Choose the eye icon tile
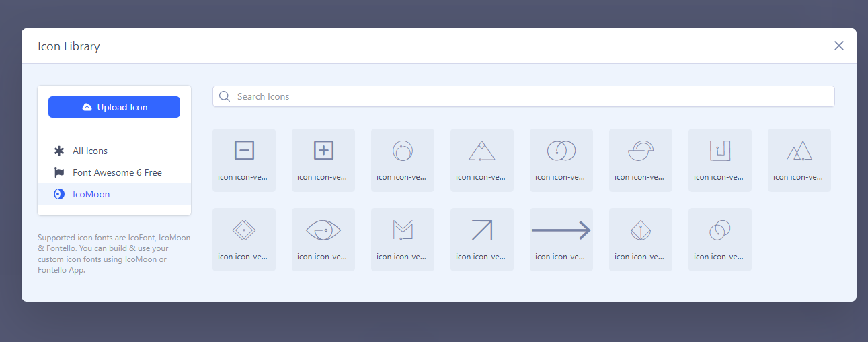Viewport: 868px width, 342px height. pos(323,239)
